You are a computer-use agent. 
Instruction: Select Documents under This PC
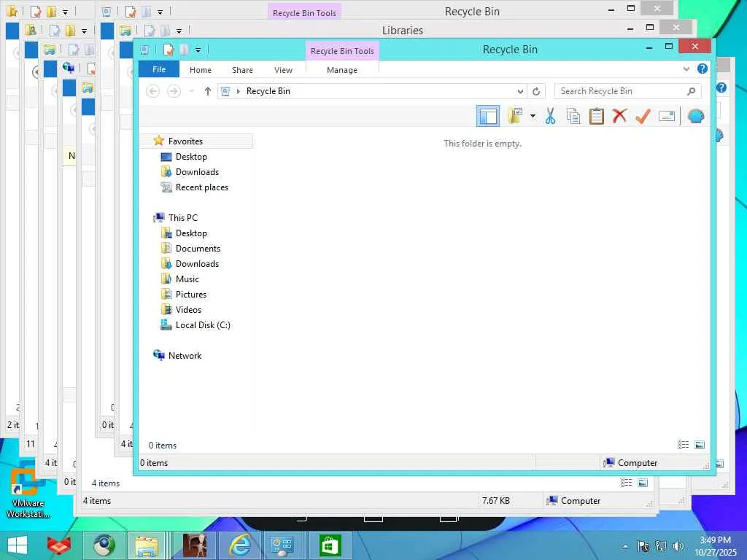[x=198, y=248]
